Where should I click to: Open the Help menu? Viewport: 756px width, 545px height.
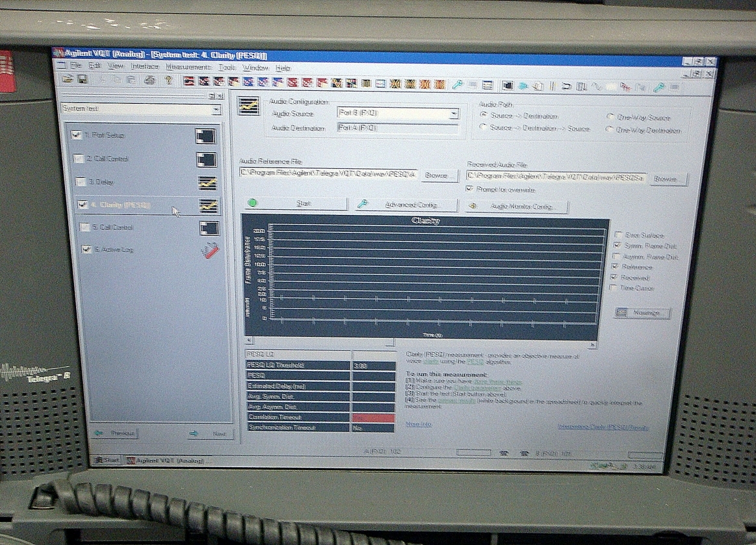(x=283, y=68)
